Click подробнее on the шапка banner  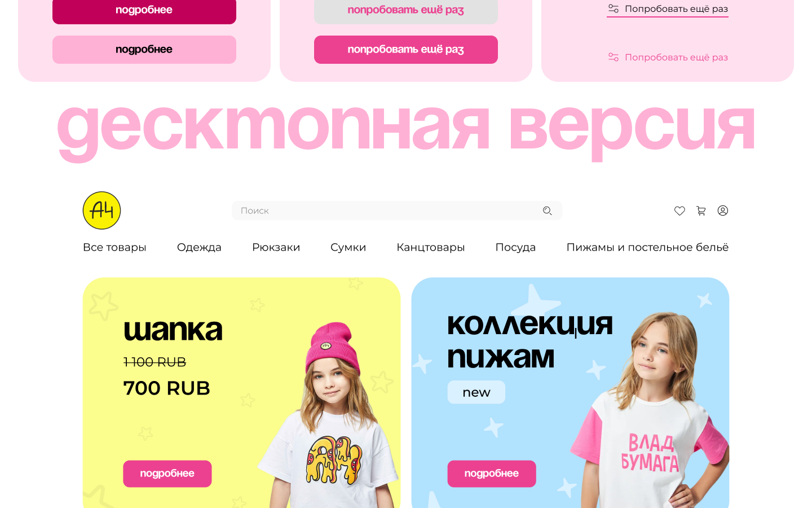(x=167, y=474)
